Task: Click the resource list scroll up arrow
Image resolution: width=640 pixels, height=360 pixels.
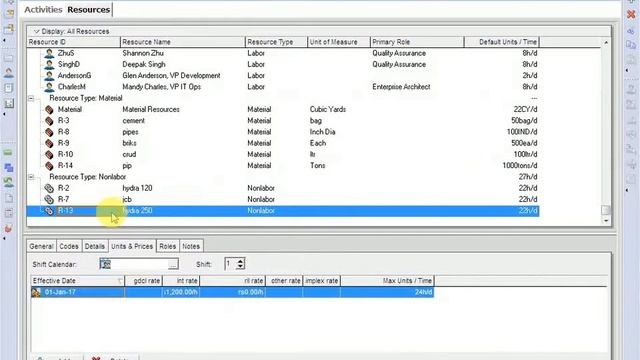Action: pyautogui.click(x=606, y=42)
